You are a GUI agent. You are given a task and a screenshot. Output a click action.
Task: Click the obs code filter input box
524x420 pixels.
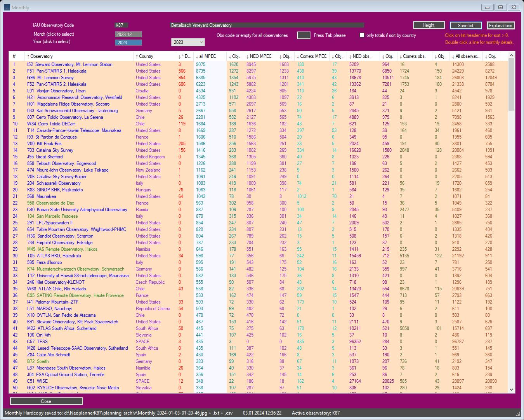tap(304, 35)
